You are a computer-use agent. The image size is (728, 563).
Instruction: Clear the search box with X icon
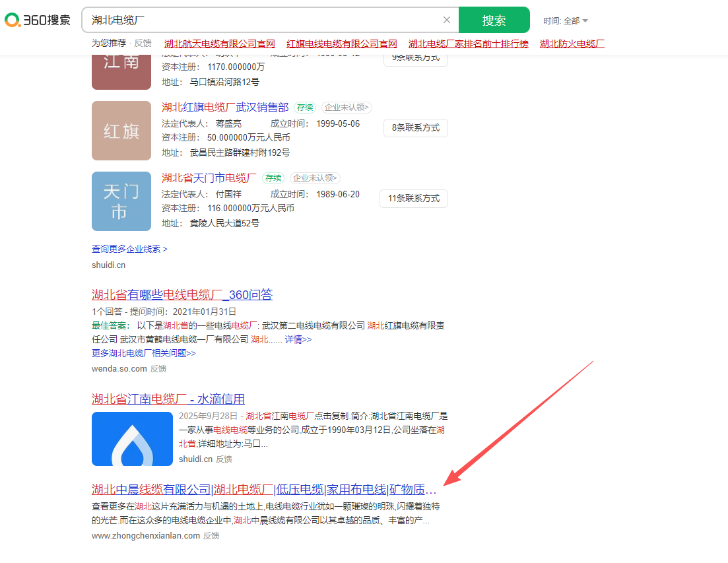[x=447, y=20]
